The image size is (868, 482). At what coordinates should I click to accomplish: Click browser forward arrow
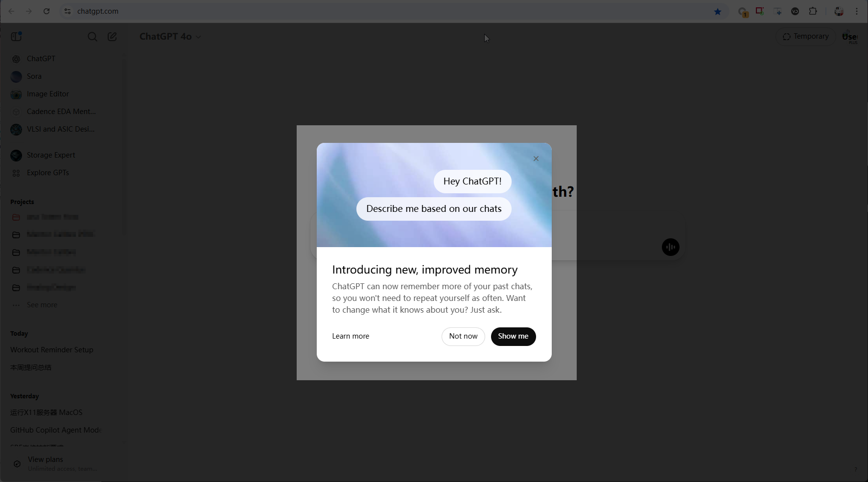(29, 11)
